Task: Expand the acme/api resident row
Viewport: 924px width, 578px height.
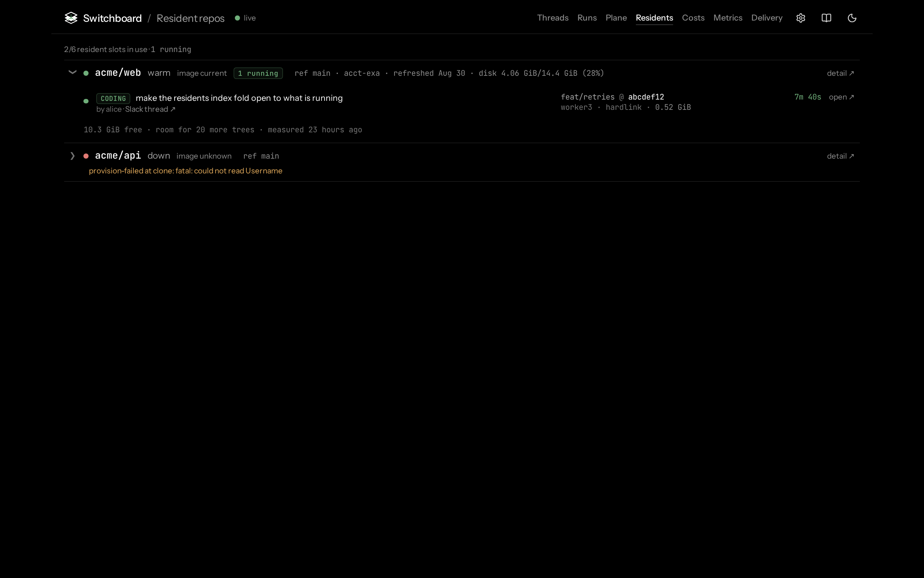Action: point(72,156)
